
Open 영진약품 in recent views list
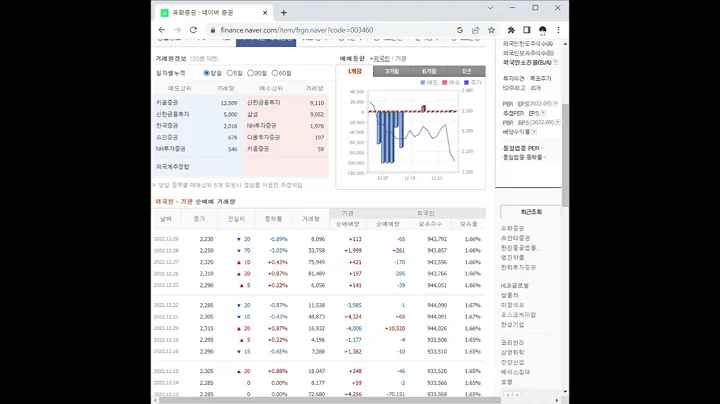click(x=512, y=258)
